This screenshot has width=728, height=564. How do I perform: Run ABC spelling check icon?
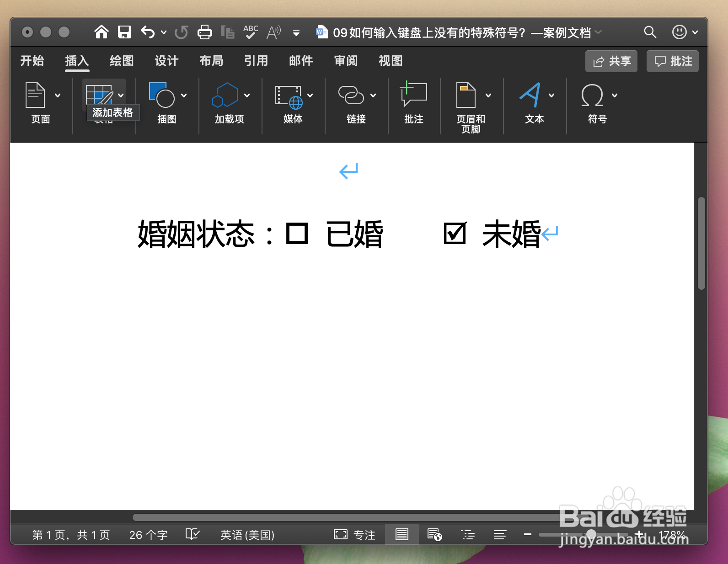(251, 32)
